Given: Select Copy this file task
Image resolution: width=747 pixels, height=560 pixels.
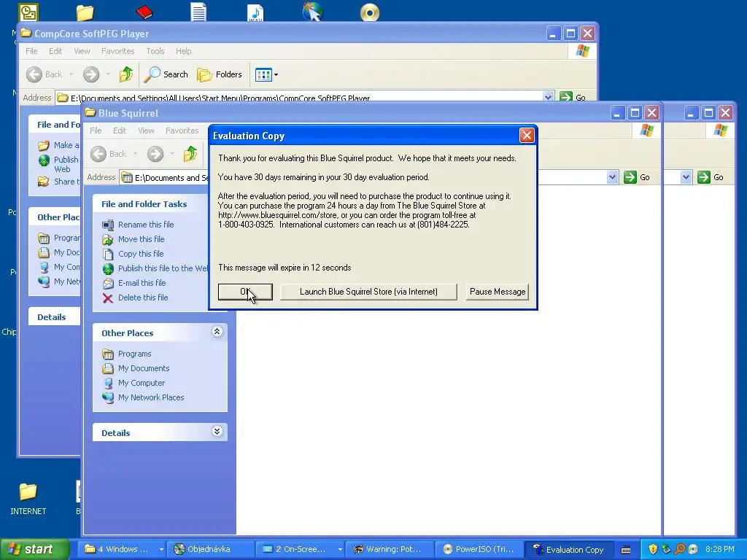Looking at the screenshot, I should point(141,254).
